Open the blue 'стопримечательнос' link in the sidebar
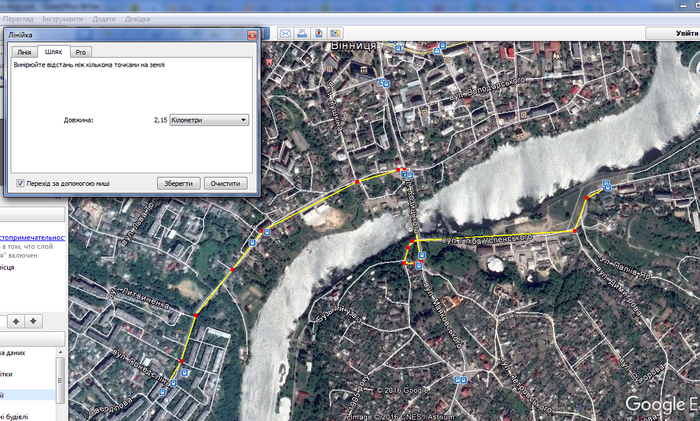Viewport: 700px width, 421px height. 33,237
